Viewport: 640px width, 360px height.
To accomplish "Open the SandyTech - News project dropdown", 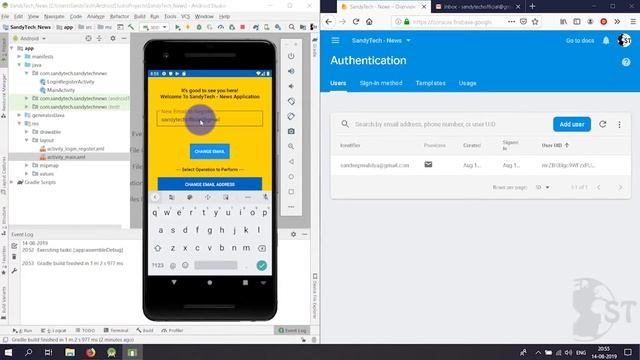I will click(381, 40).
